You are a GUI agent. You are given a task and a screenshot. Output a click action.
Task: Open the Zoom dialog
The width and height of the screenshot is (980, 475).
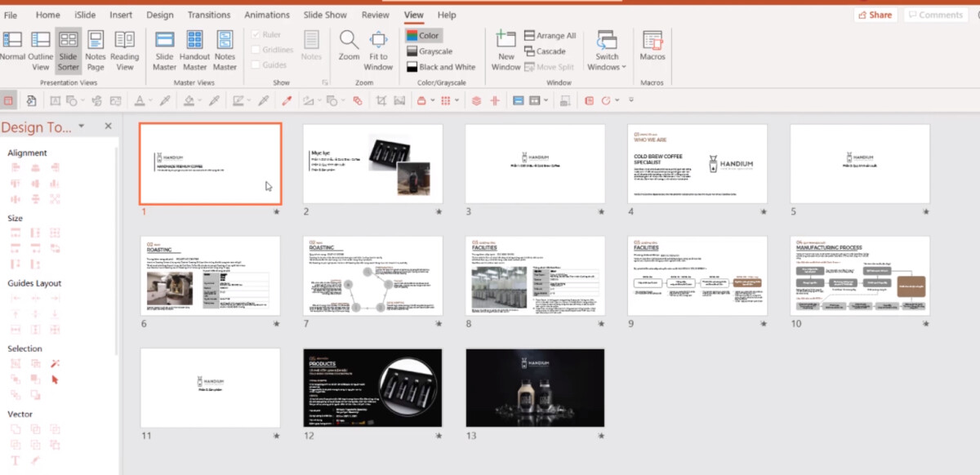348,47
